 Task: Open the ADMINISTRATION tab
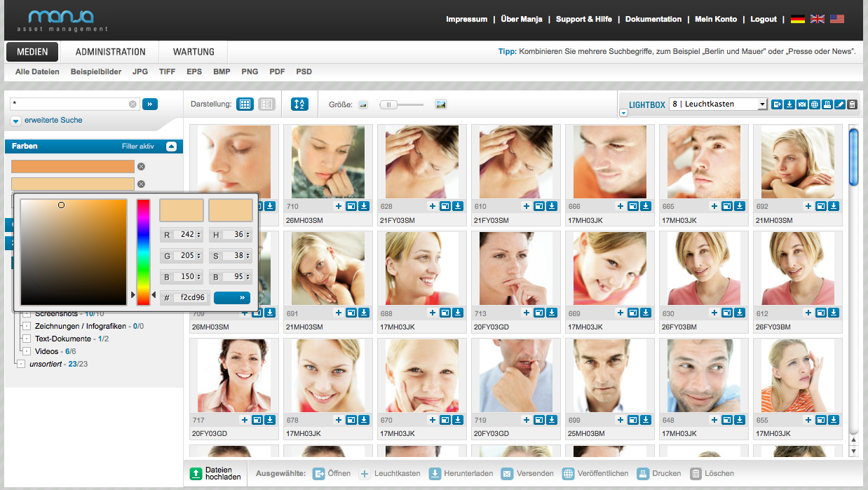(110, 52)
